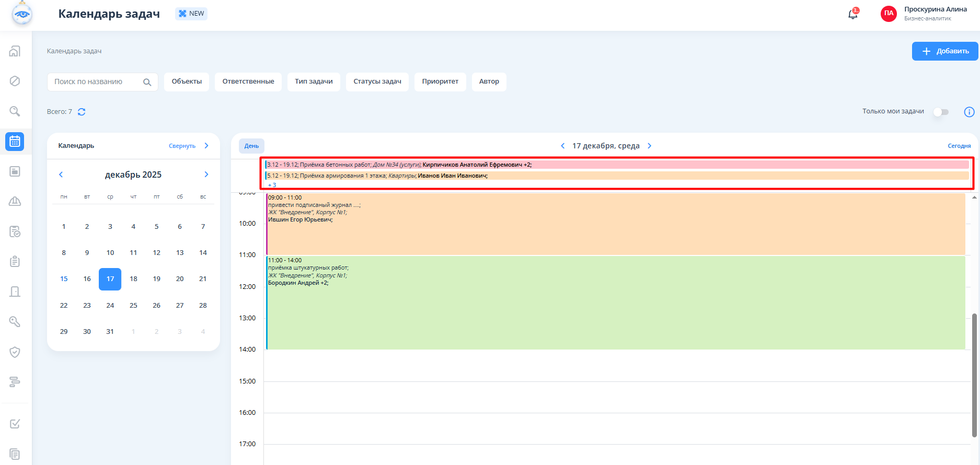
Task: Jump to Сегодня link
Action: coord(959,146)
